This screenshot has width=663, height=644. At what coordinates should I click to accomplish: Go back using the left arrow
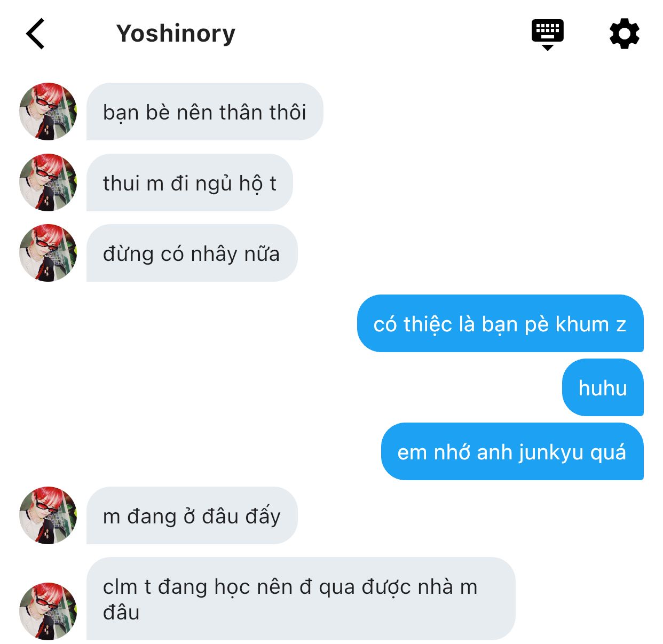pyautogui.click(x=35, y=34)
